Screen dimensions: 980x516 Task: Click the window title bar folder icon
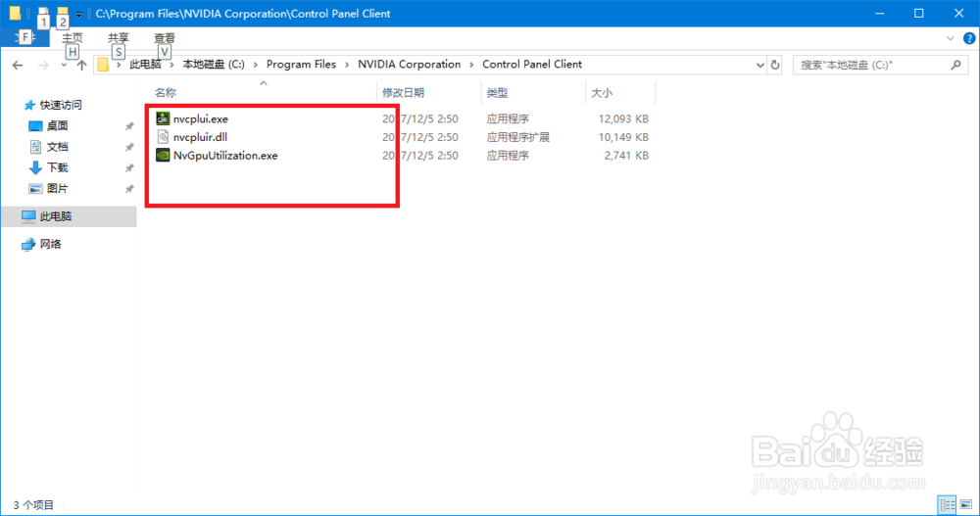15,13
